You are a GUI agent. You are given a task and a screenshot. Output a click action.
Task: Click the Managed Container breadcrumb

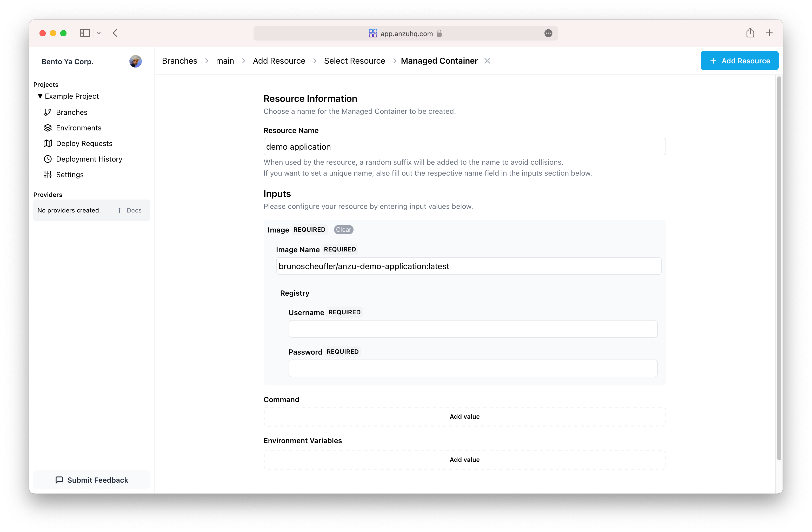pos(439,61)
